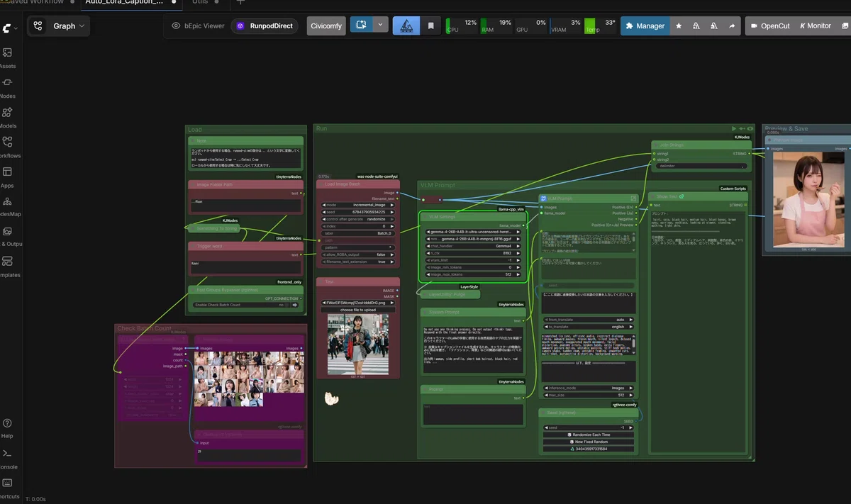The height and width of the screenshot is (504, 851).
Task: Switch to the Utils workflow tab
Action: pos(200,2)
